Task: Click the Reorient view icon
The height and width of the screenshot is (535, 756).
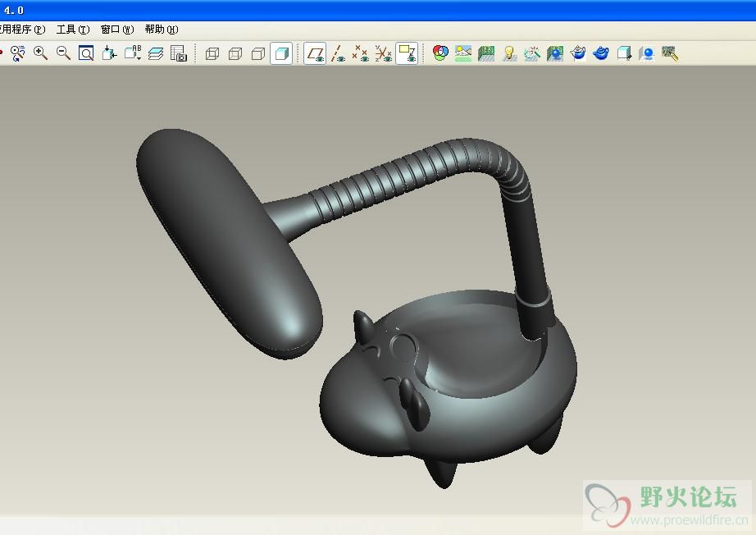Action: click(109, 53)
